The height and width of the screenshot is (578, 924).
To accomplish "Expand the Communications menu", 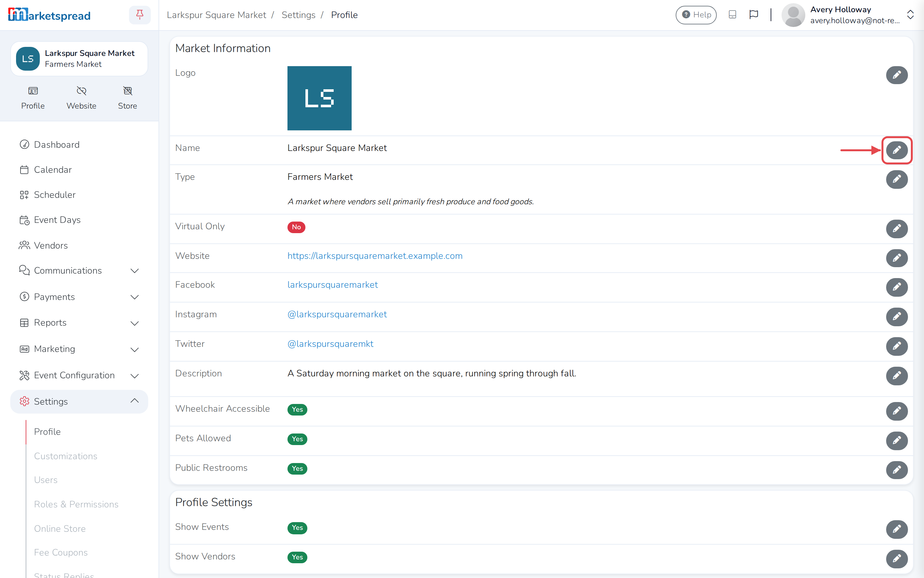I will [x=80, y=271].
